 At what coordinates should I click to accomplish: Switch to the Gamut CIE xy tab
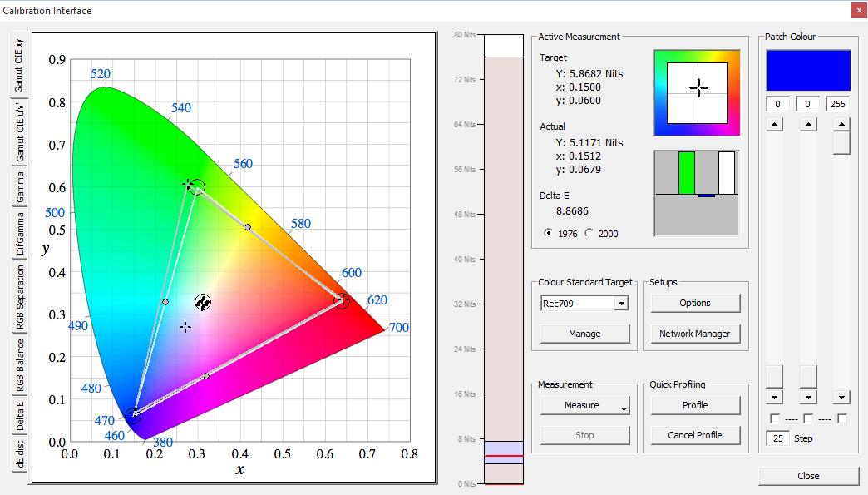click(19, 66)
